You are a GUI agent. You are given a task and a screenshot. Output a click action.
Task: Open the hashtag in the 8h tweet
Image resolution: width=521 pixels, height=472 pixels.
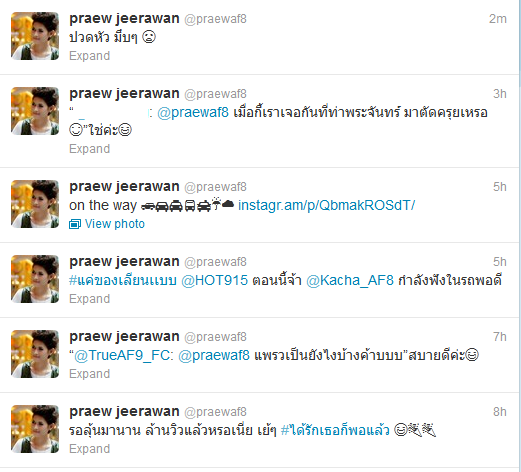(x=335, y=430)
